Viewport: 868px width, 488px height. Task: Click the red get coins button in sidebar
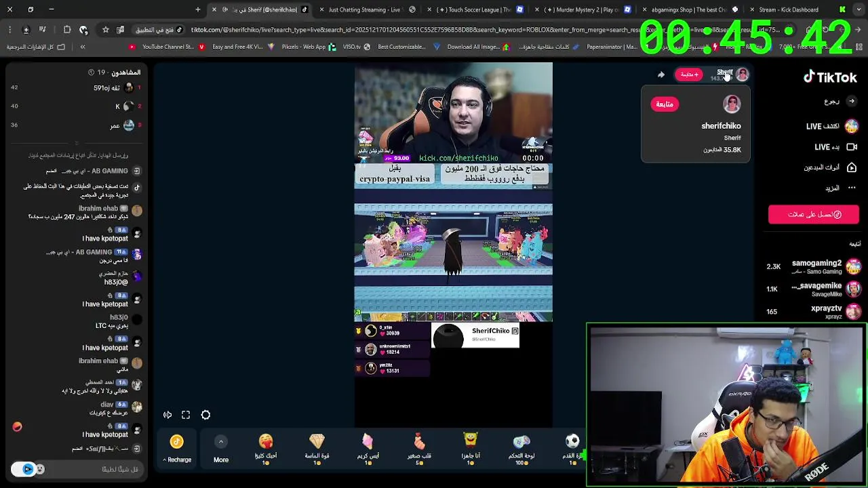[814, 214]
